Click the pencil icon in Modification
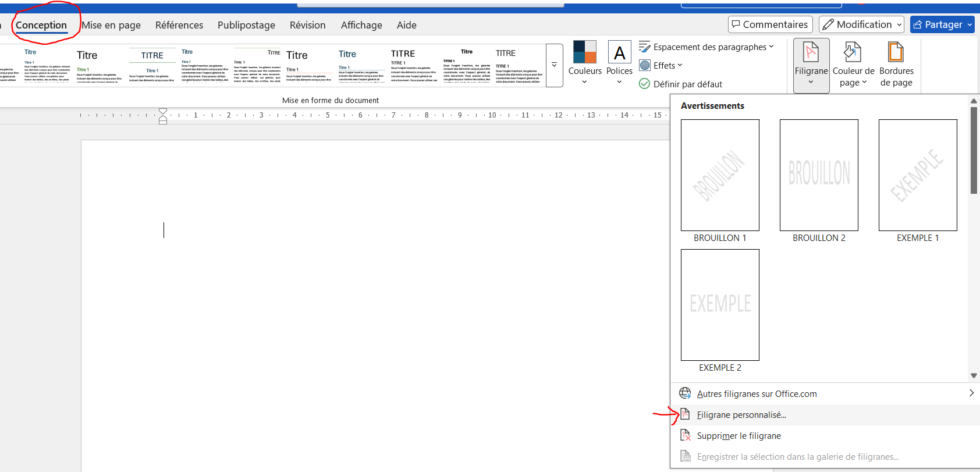The height and width of the screenshot is (472, 980). tap(828, 24)
